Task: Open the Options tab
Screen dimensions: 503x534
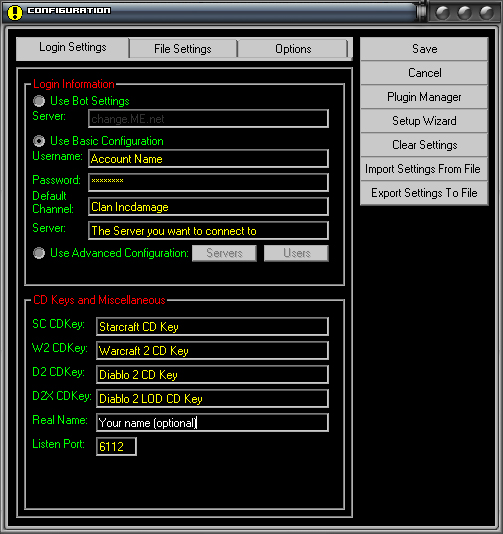Action: point(293,49)
